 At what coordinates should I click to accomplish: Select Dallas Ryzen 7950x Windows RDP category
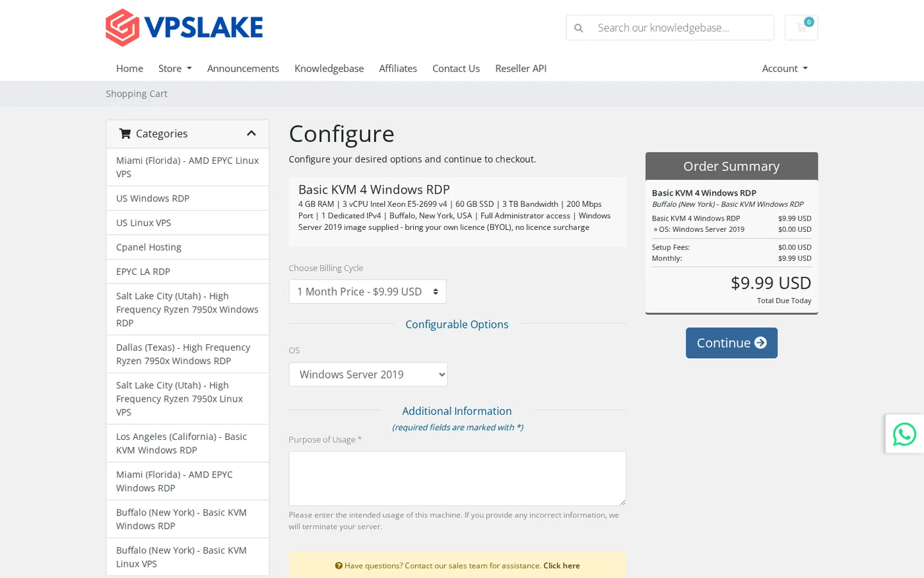[187, 354]
